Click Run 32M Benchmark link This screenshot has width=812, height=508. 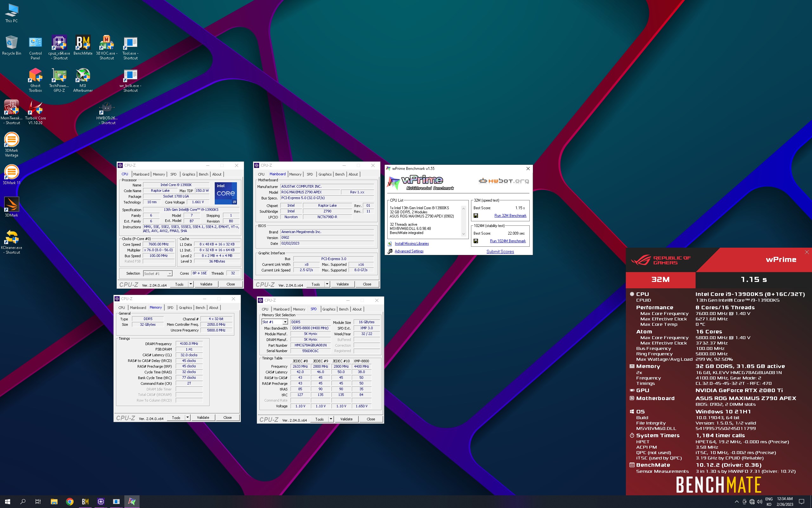tap(510, 216)
